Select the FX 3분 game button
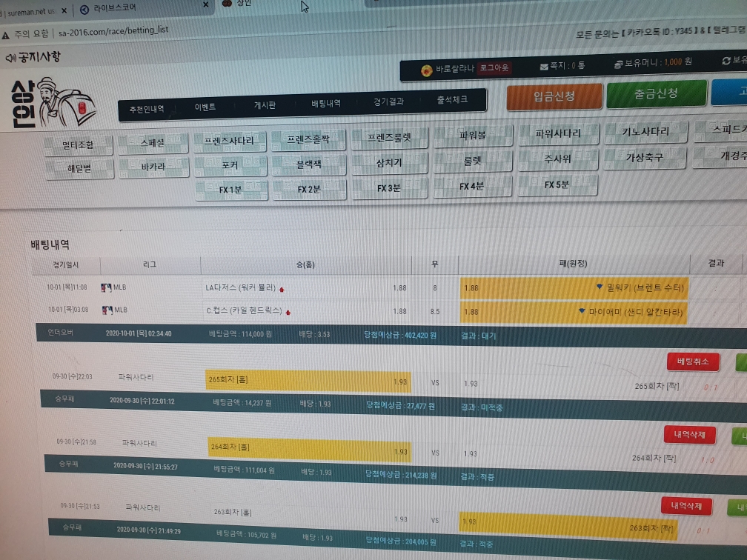Image resolution: width=747 pixels, height=560 pixels. click(x=389, y=189)
